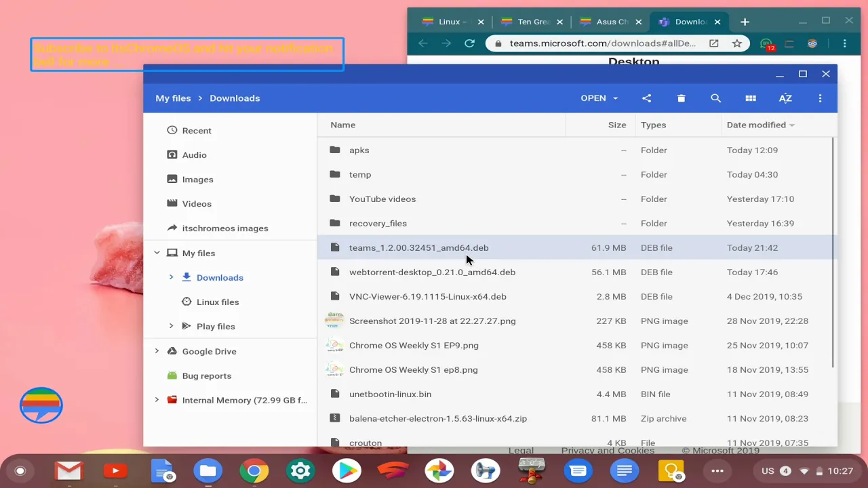Select the recovery_files folder
The image size is (868, 488).
click(574, 223)
